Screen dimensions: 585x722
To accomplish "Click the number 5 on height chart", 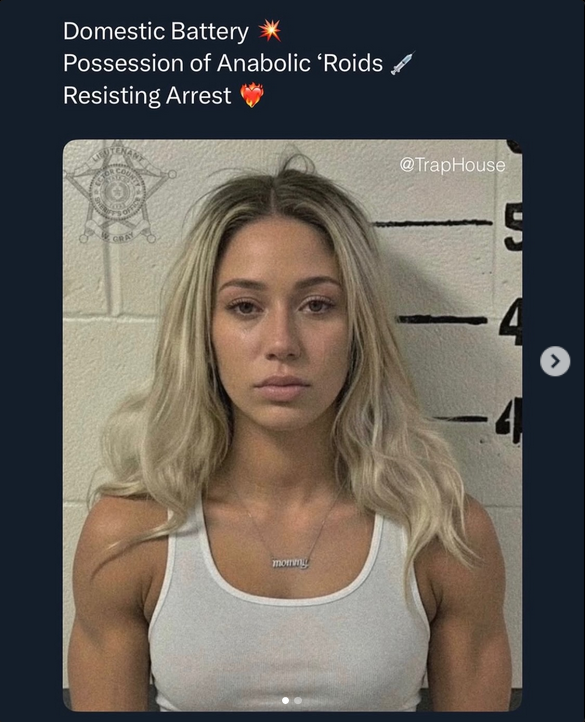I will [513, 227].
